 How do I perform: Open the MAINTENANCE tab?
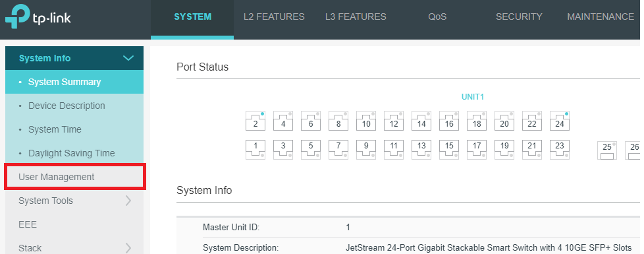click(601, 17)
